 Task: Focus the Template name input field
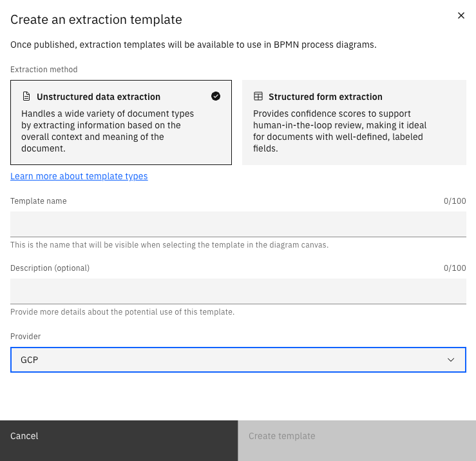238,224
